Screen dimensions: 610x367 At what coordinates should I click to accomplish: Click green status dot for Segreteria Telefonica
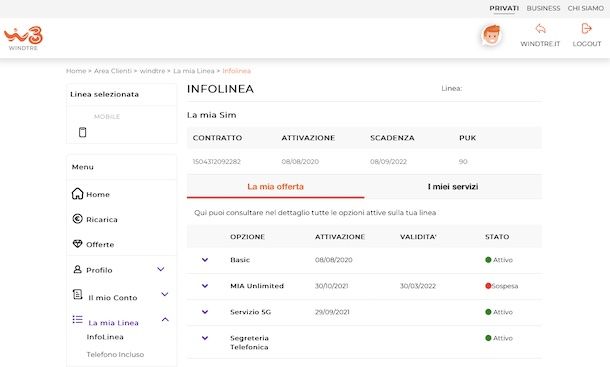(488, 338)
